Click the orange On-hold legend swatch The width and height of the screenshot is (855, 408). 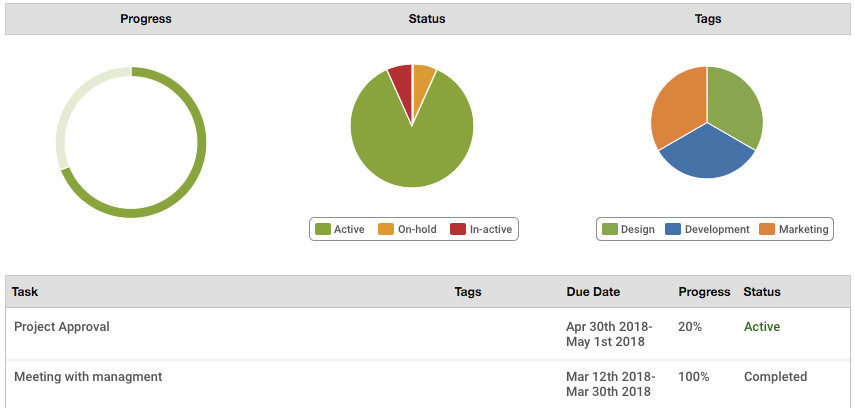click(x=386, y=230)
